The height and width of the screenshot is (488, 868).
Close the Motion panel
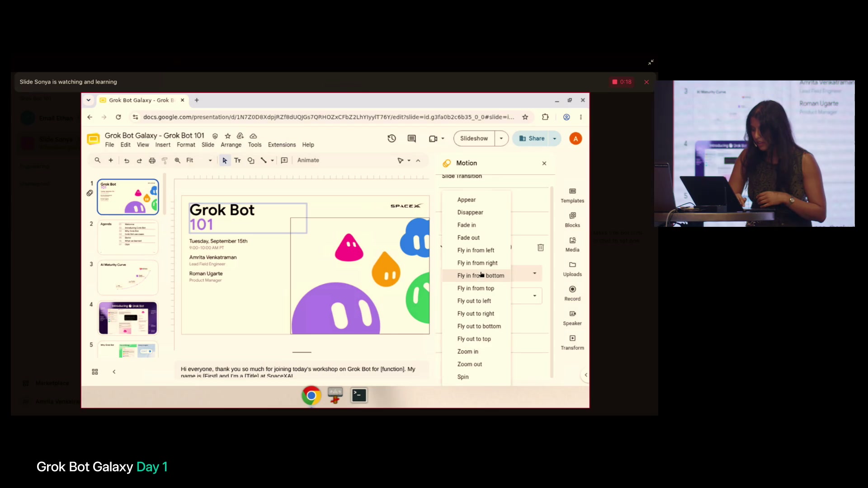(x=544, y=164)
